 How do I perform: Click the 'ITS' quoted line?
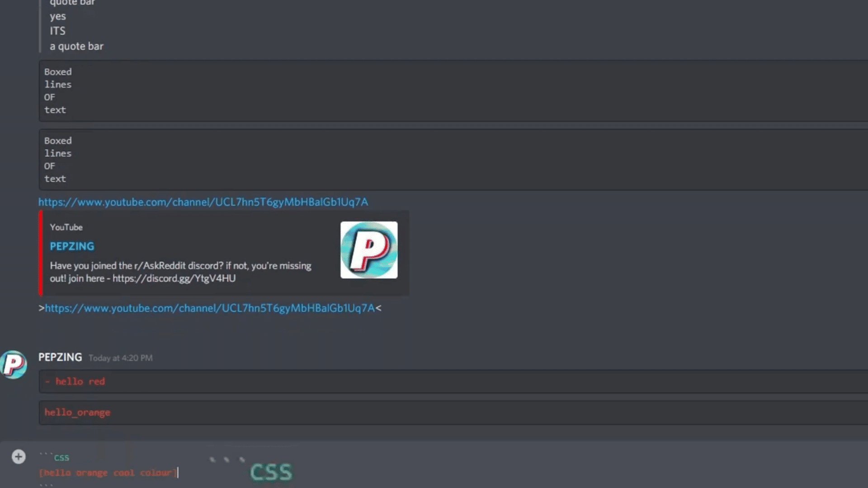(57, 31)
